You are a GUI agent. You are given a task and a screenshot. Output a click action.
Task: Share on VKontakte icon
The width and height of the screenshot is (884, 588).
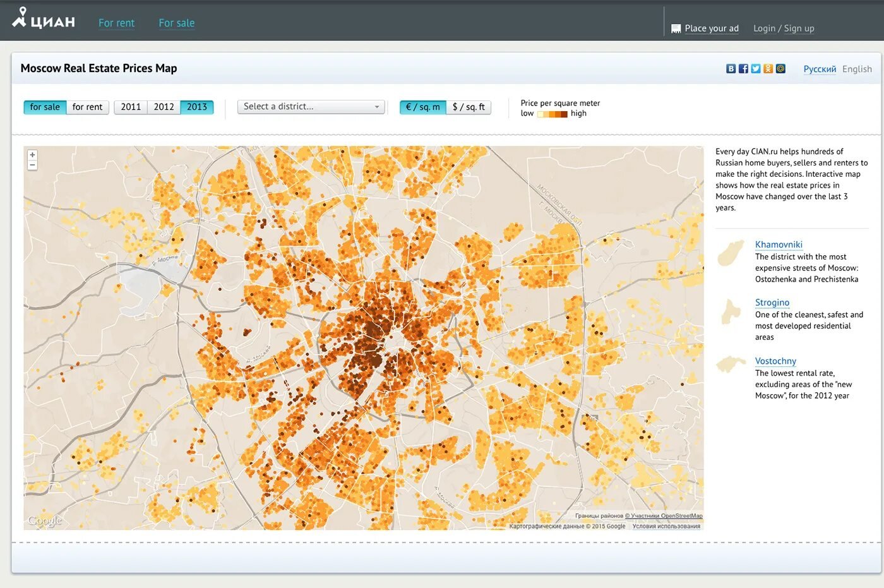[x=731, y=69]
